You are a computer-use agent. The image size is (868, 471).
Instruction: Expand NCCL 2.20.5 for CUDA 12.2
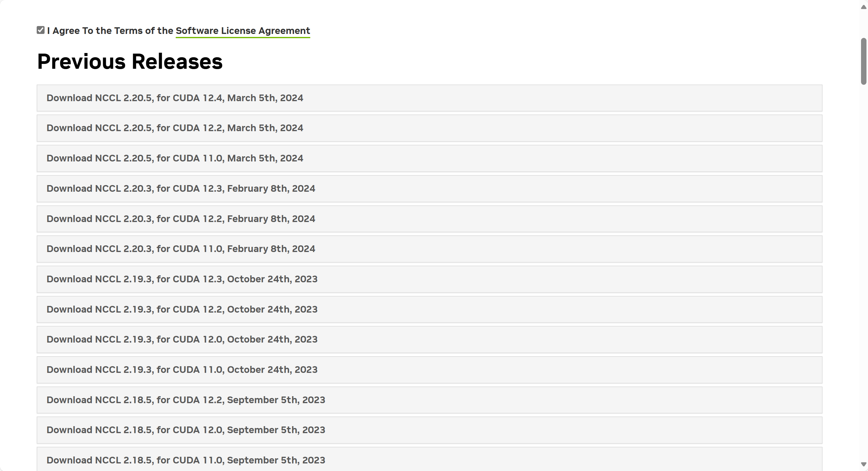pyautogui.click(x=175, y=128)
